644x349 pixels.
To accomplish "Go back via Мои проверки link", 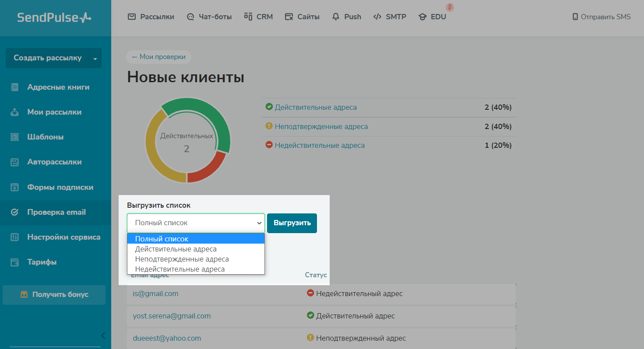I will 158,57.
